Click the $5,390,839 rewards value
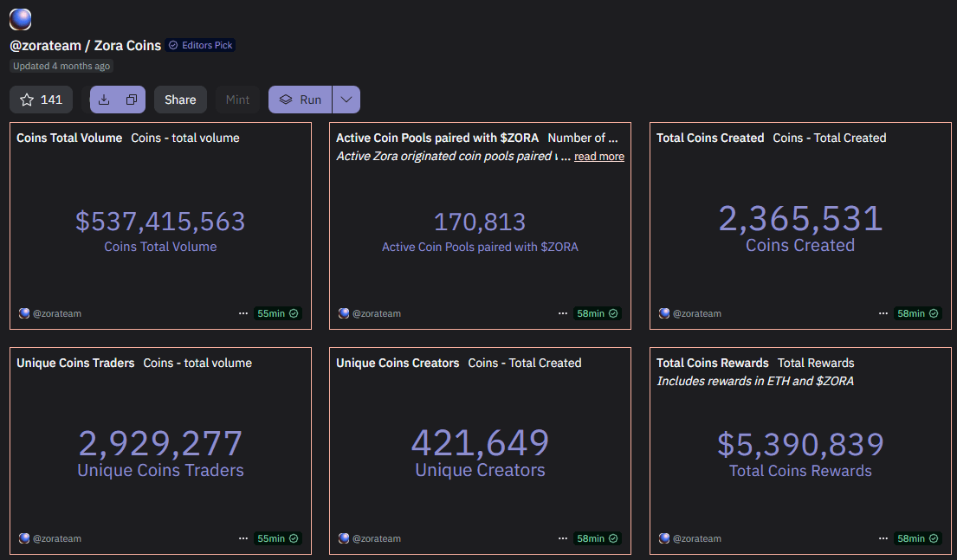 pyautogui.click(x=800, y=444)
